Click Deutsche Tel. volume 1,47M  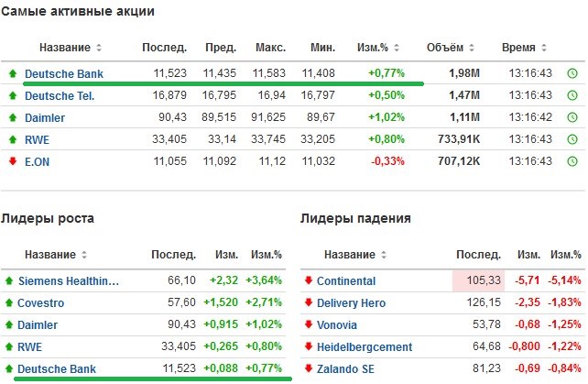464,95
